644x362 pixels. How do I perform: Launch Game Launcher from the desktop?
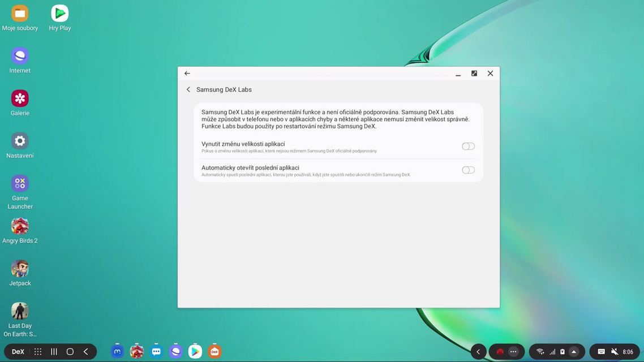tap(20, 184)
